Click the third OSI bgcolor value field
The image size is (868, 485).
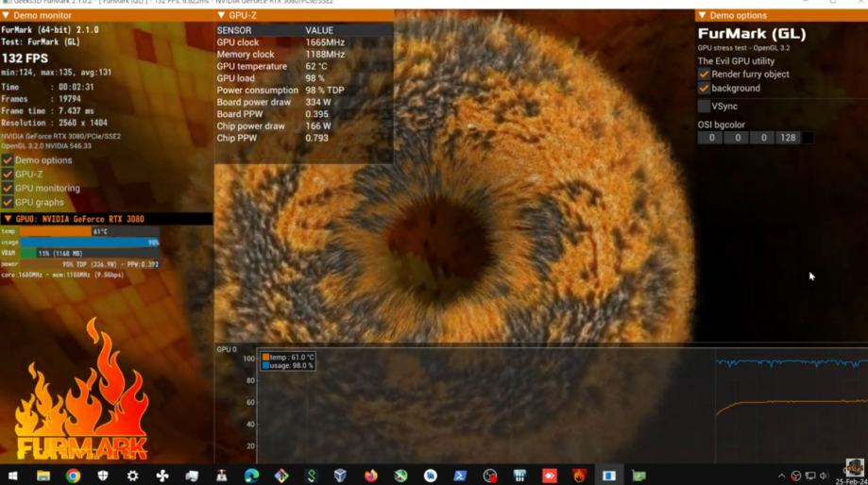pos(763,138)
